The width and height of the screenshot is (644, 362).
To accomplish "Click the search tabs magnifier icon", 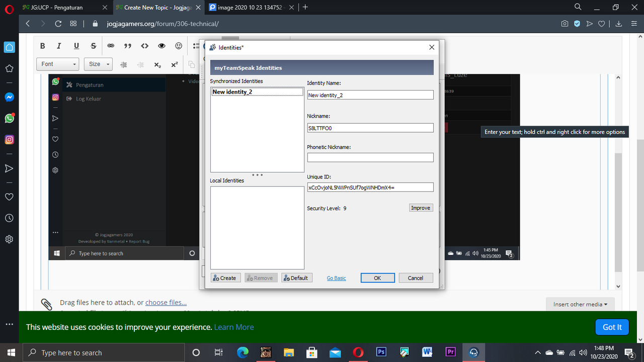I will click(578, 7).
